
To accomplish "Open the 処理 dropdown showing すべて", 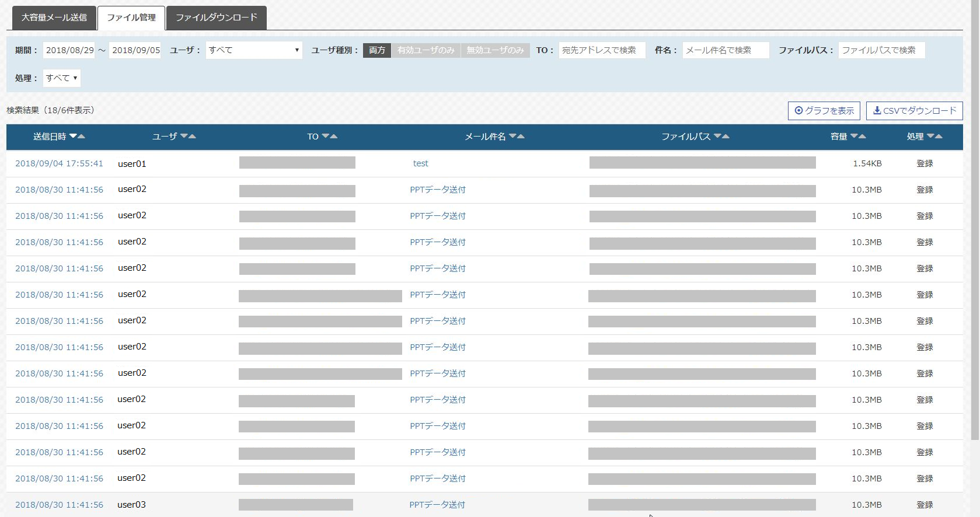I will (62, 78).
